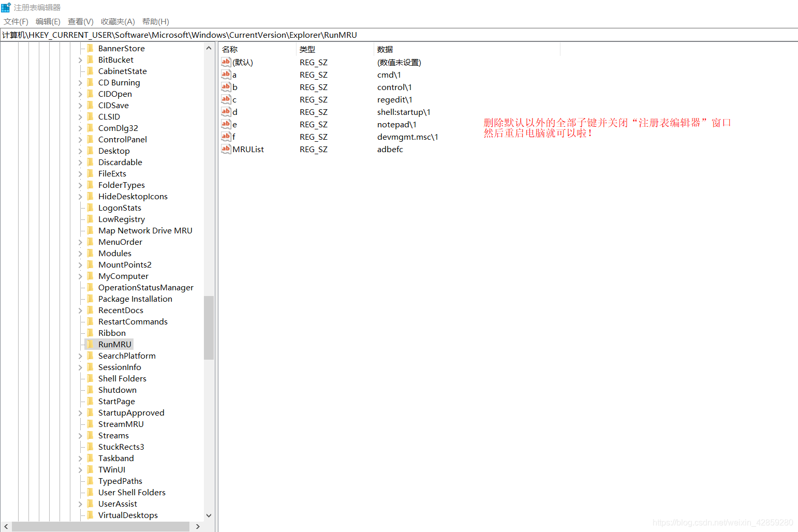
Task: Click the Shell Folders folder icon
Action: (91, 378)
